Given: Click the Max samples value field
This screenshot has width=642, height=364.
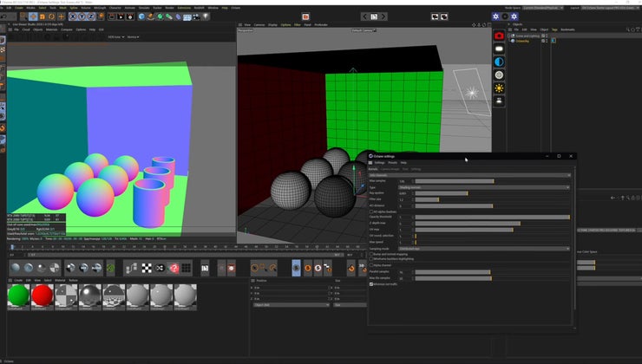Looking at the screenshot, I should tap(405, 181).
